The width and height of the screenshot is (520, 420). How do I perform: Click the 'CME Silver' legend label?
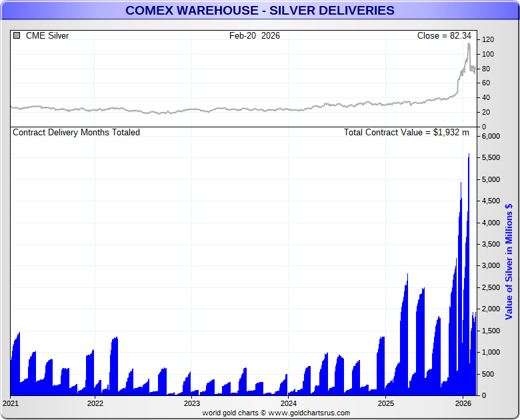(x=47, y=35)
